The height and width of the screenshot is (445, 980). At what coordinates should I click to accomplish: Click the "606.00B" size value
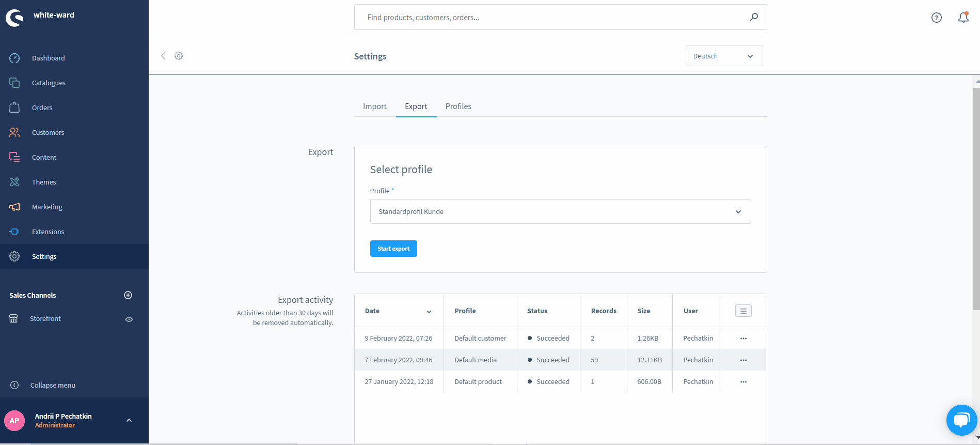(x=649, y=381)
